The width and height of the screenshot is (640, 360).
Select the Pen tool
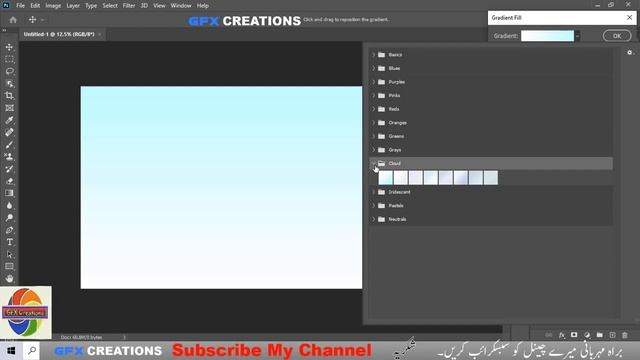coord(9,230)
